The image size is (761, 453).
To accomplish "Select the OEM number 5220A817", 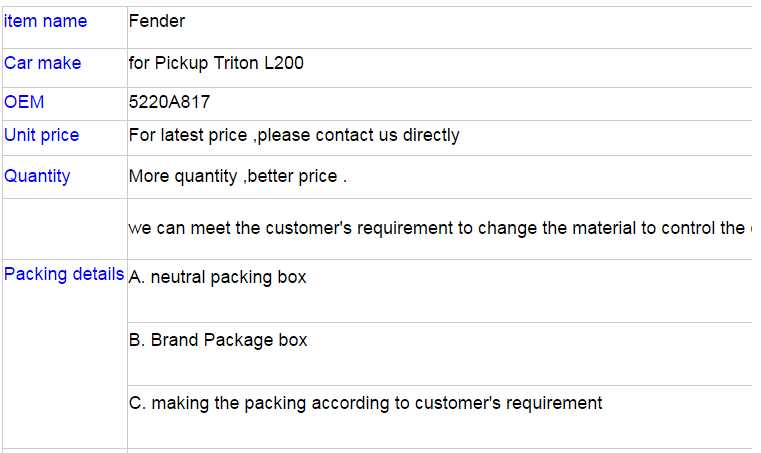I will pyautogui.click(x=169, y=102).
